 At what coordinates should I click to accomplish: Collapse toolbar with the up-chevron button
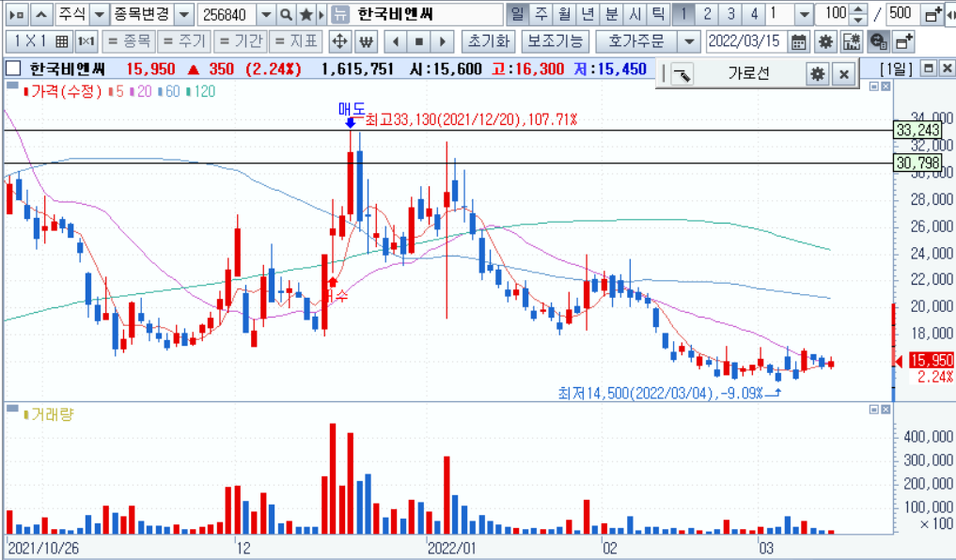pyautogui.click(x=41, y=14)
